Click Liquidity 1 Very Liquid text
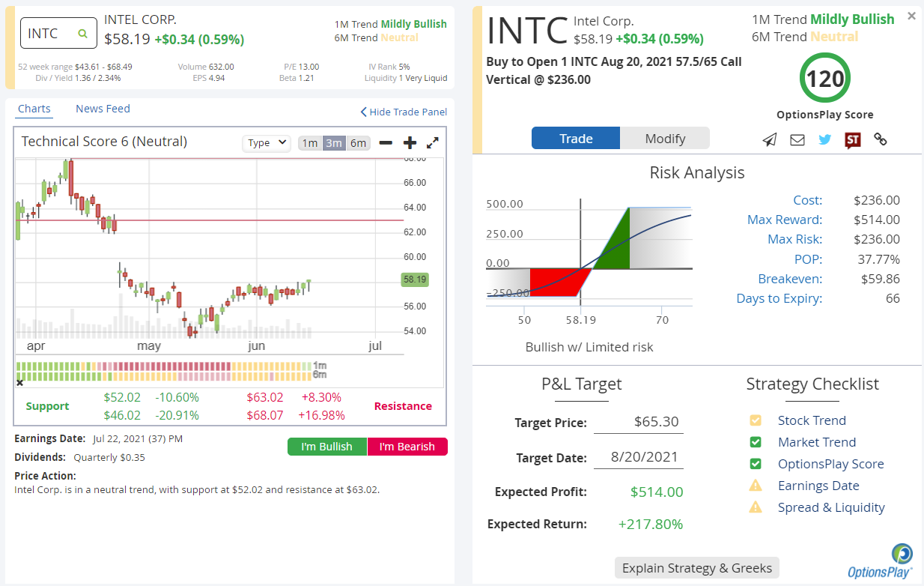924x586 pixels. [406, 78]
